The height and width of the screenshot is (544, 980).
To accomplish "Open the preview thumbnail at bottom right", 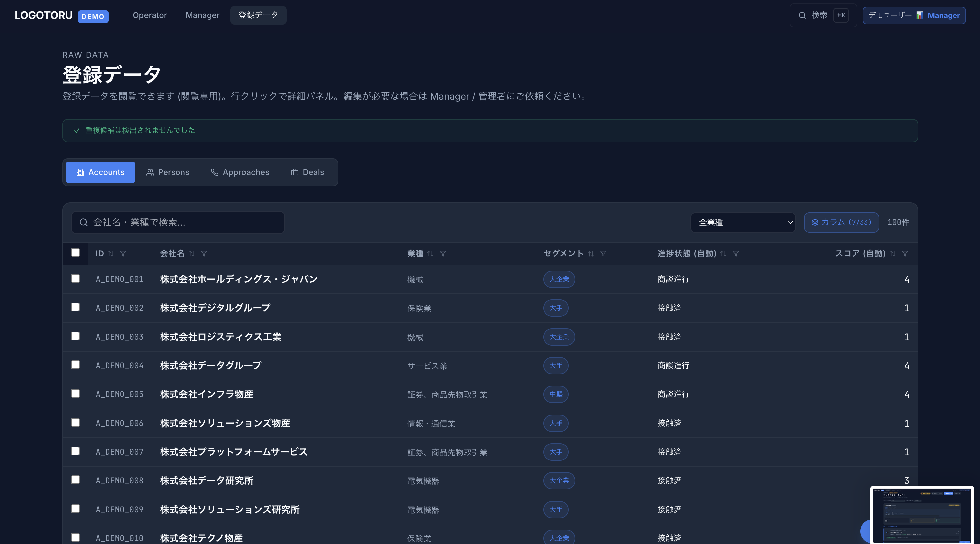I will point(922,515).
